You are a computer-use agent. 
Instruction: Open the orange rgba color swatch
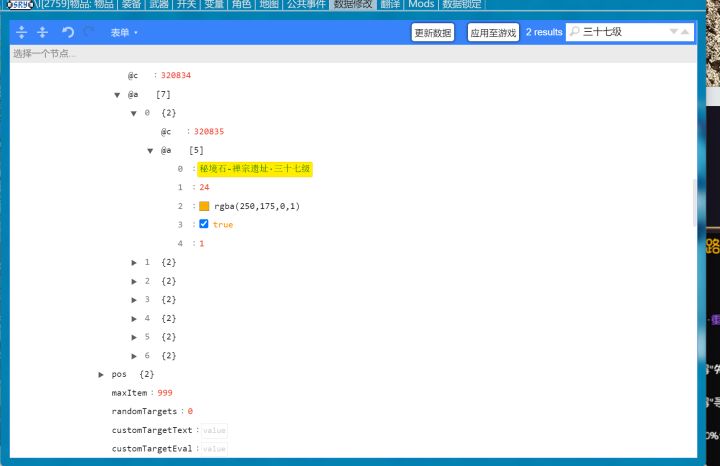[x=204, y=206]
